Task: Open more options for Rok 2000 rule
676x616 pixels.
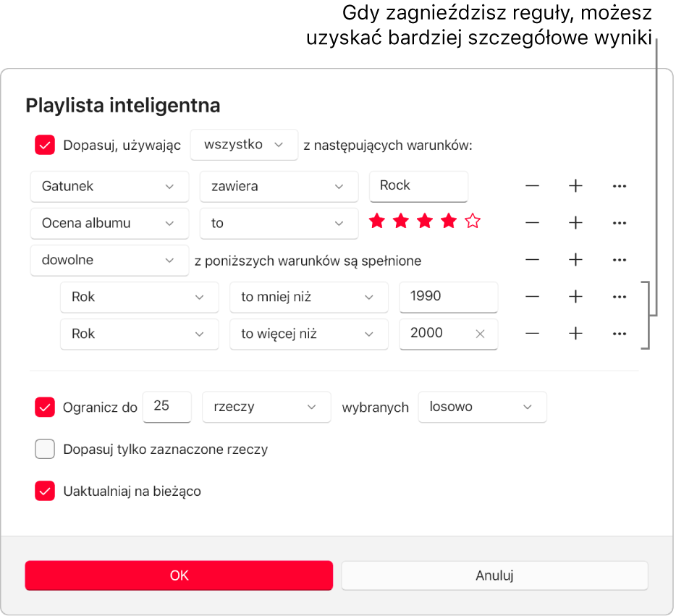Action: point(619,334)
